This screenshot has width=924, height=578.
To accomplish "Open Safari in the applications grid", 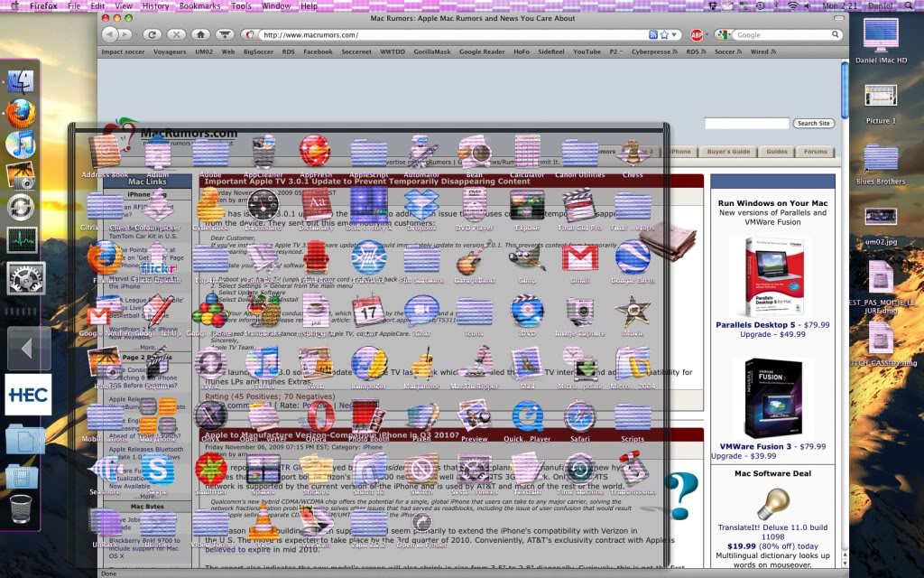I will [x=580, y=417].
